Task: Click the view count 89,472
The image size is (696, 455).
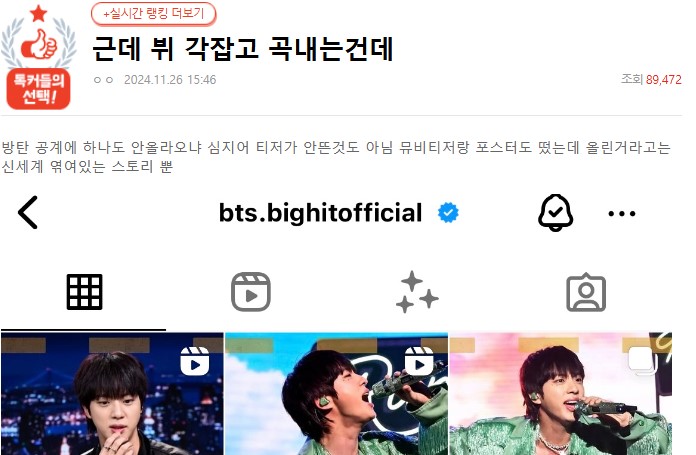Action: click(x=664, y=80)
